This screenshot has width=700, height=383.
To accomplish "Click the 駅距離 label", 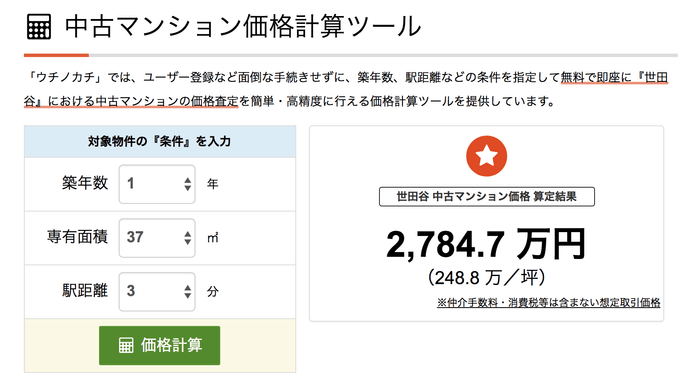I will coord(85,291).
